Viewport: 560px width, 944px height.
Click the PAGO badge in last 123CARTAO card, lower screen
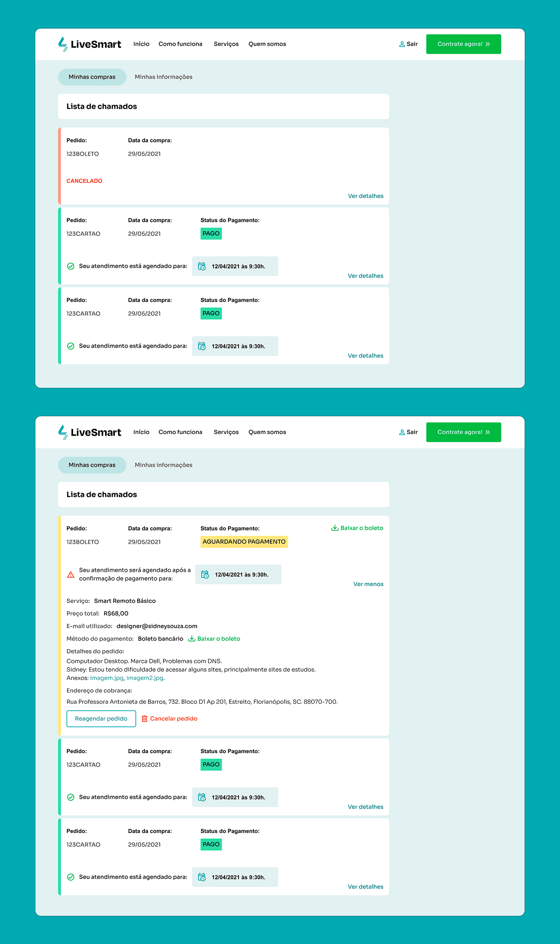211,844
